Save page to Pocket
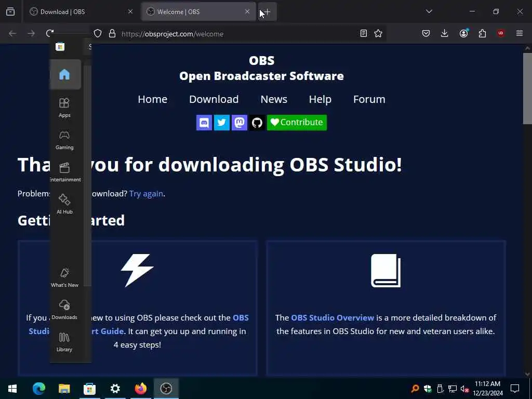Image resolution: width=532 pixels, height=399 pixels. coord(426,33)
